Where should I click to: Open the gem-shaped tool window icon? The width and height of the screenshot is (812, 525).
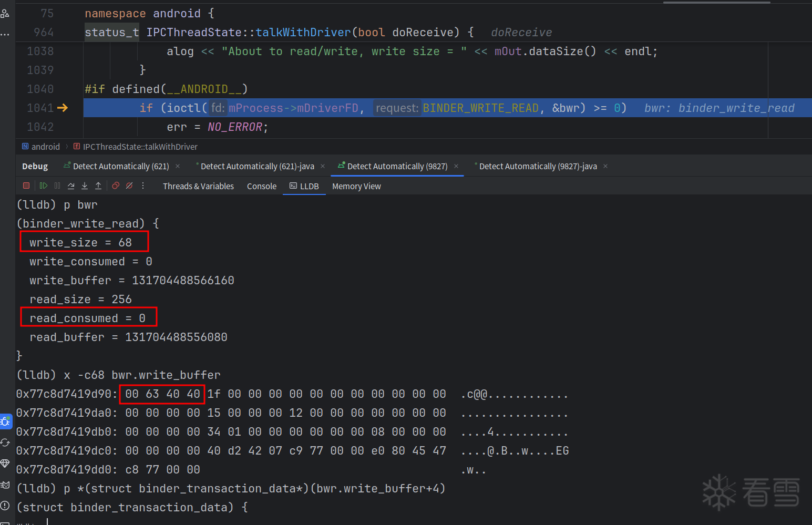[x=5, y=464]
